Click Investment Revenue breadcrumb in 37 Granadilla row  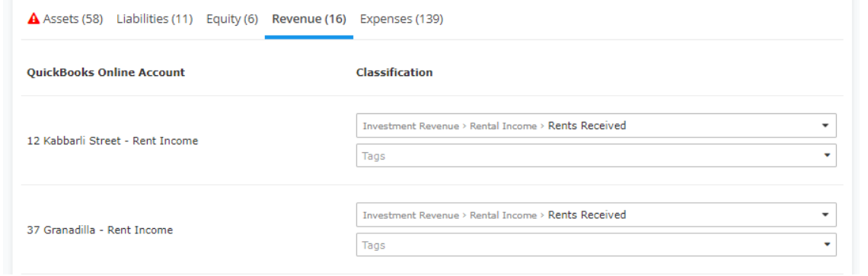click(x=410, y=215)
